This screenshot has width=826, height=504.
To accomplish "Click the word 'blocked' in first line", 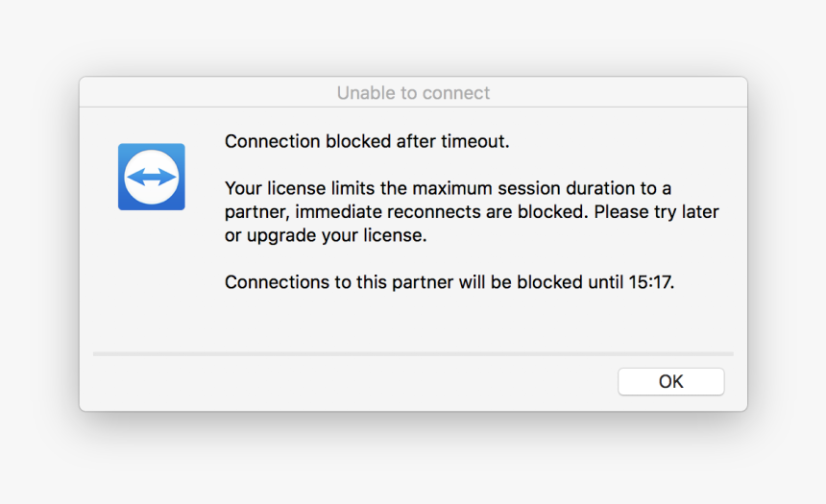I will point(358,141).
